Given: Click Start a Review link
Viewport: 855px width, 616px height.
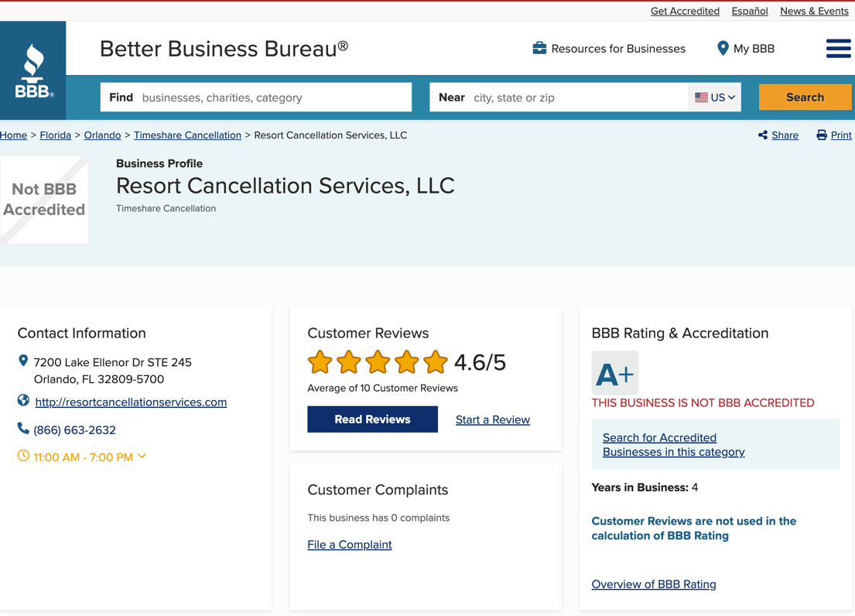Looking at the screenshot, I should pos(493,419).
